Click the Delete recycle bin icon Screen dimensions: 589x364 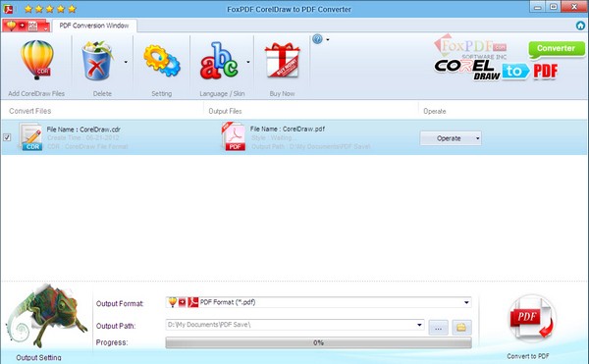click(97, 60)
